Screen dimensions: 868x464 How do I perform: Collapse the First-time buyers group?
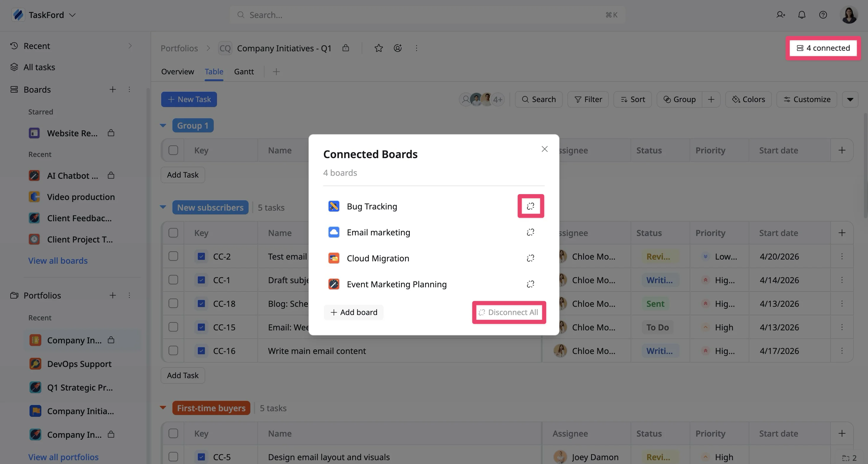163,408
